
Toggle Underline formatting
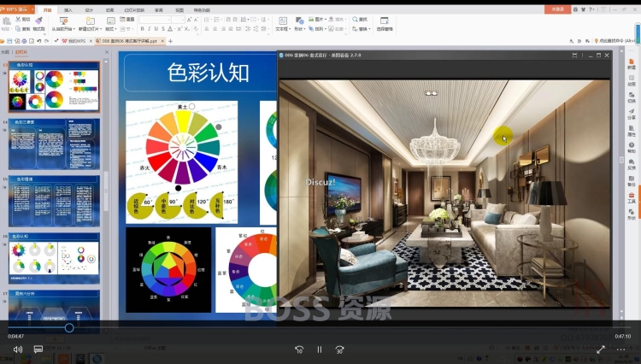pos(156,29)
